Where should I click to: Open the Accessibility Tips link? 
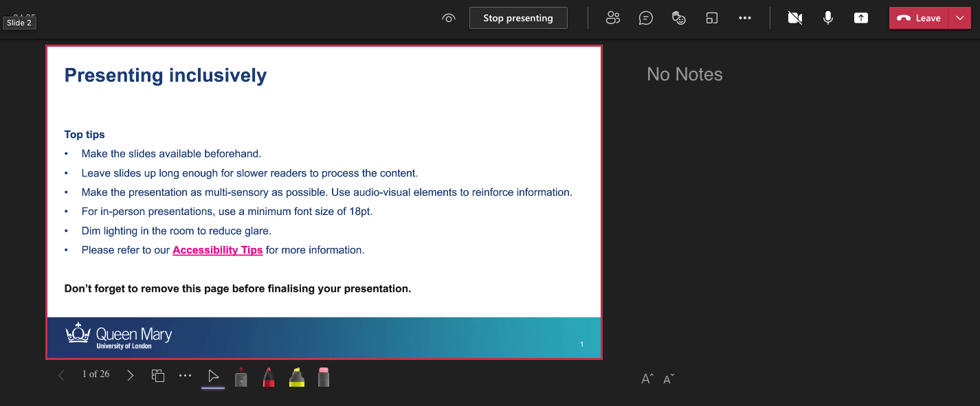[x=217, y=249]
